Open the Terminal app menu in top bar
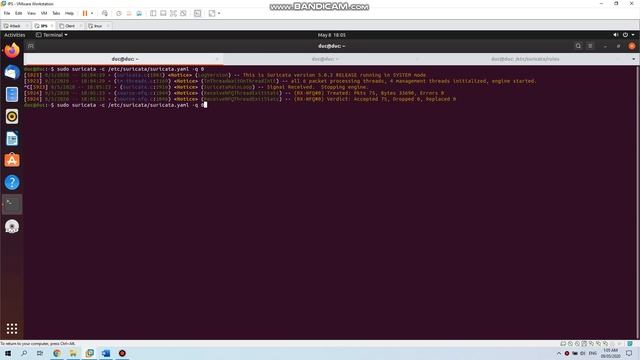 tap(51, 35)
